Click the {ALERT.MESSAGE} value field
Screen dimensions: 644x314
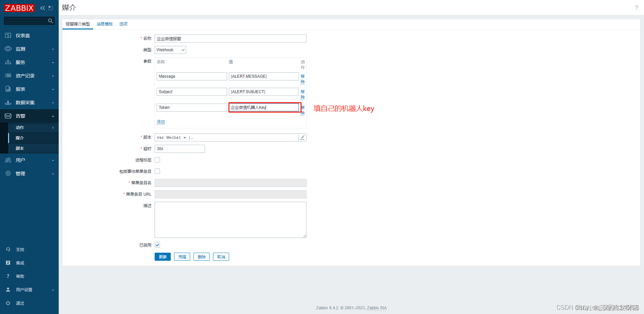264,76
